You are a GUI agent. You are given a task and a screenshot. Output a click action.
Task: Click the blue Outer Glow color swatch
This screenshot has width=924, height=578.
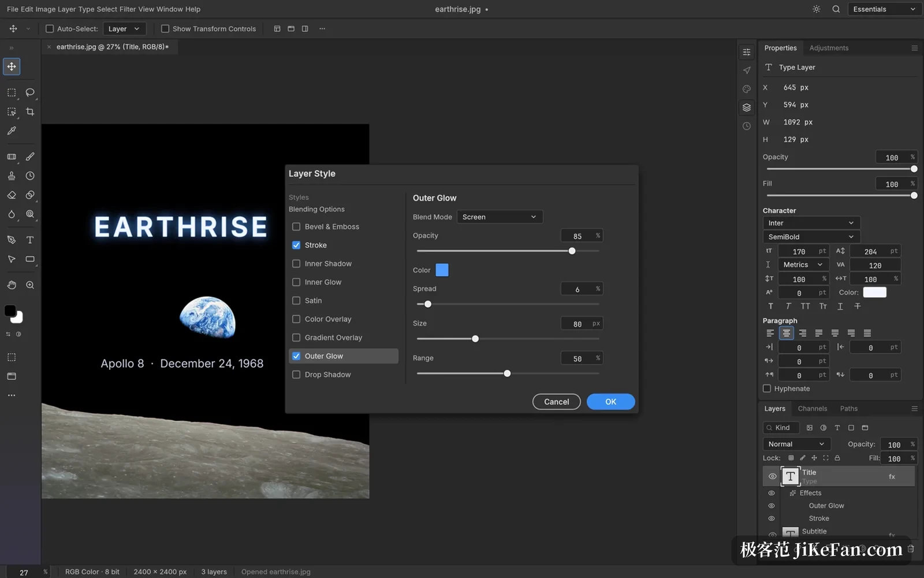coord(442,270)
